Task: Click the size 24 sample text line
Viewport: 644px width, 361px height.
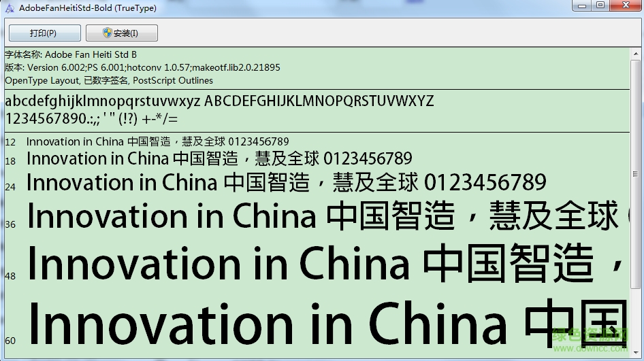Action: coord(287,183)
